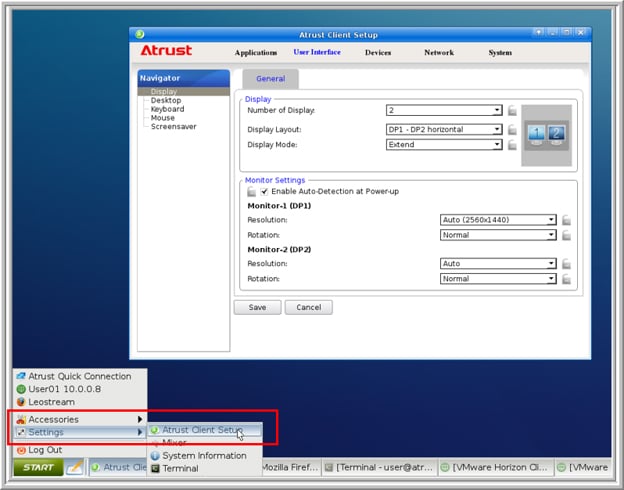Expand the Settings submenu arrow
624x490 pixels.
140,432
